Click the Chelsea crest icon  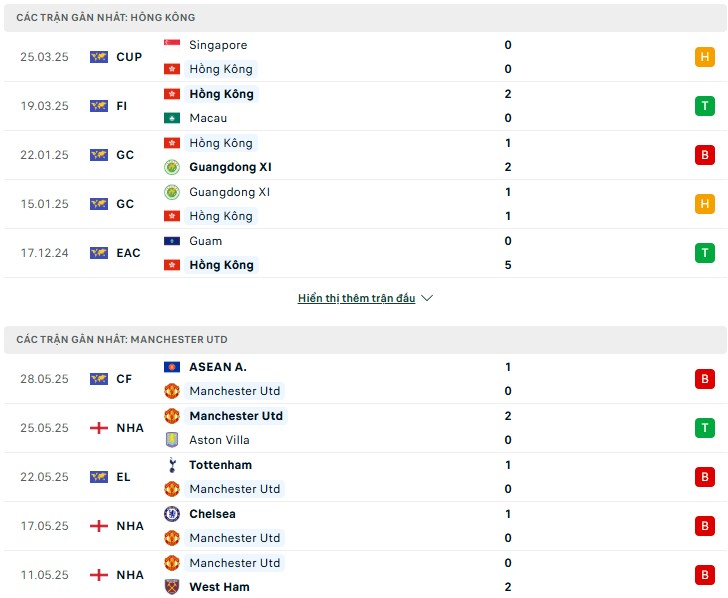point(172,514)
